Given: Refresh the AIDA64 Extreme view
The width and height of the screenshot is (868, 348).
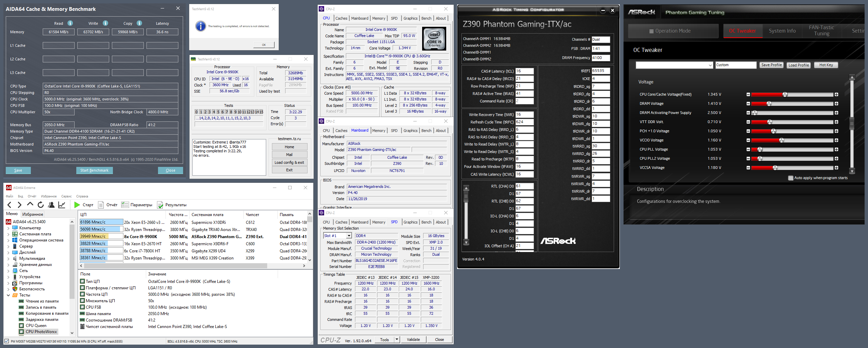Looking at the screenshot, I should click(x=41, y=205).
